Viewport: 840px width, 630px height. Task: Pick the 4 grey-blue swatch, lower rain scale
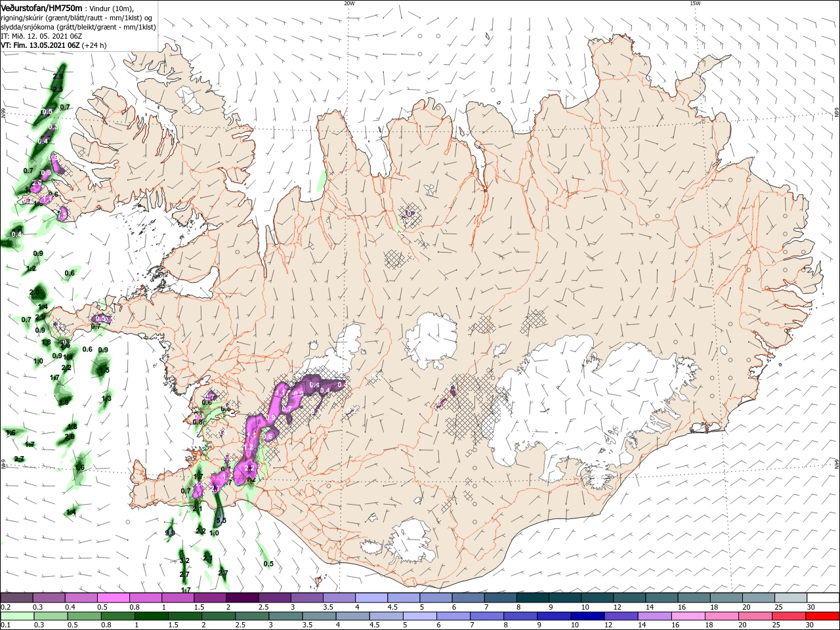click(x=352, y=616)
